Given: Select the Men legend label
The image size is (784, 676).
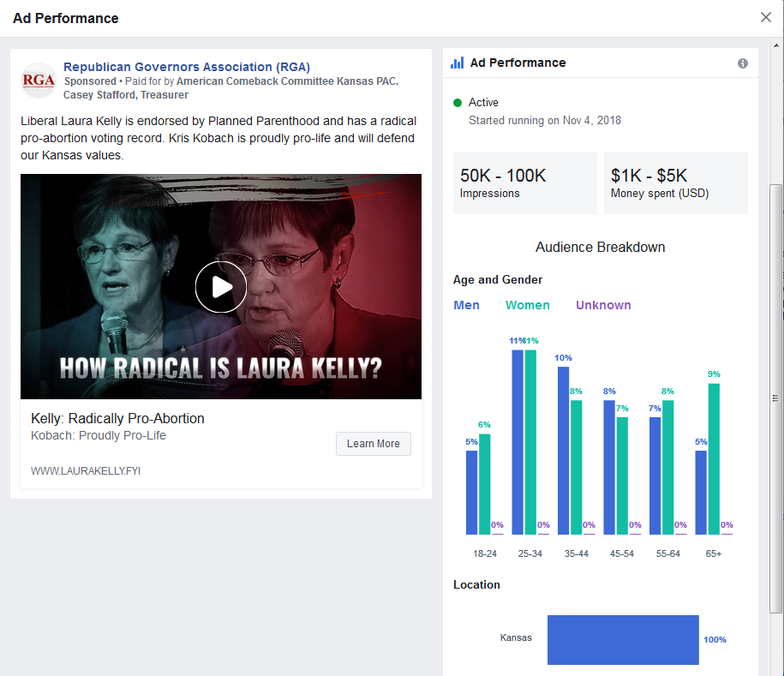Looking at the screenshot, I should (466, 305).
